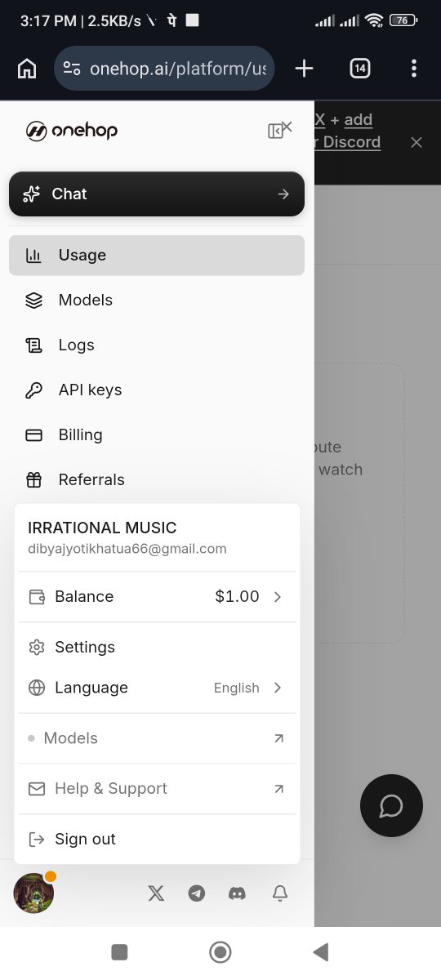Open Settings from account menu
The image size is (441, 980).
click(157, 647)
